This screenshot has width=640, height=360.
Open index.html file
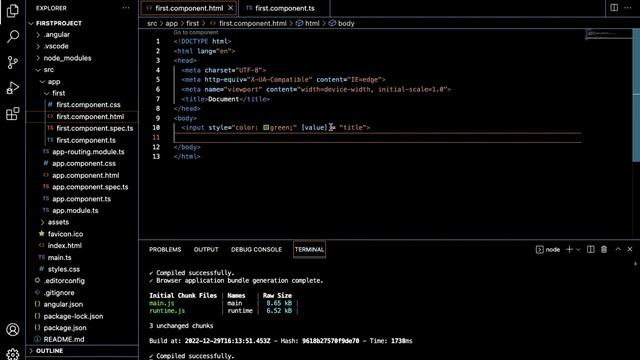coord(64,245)
